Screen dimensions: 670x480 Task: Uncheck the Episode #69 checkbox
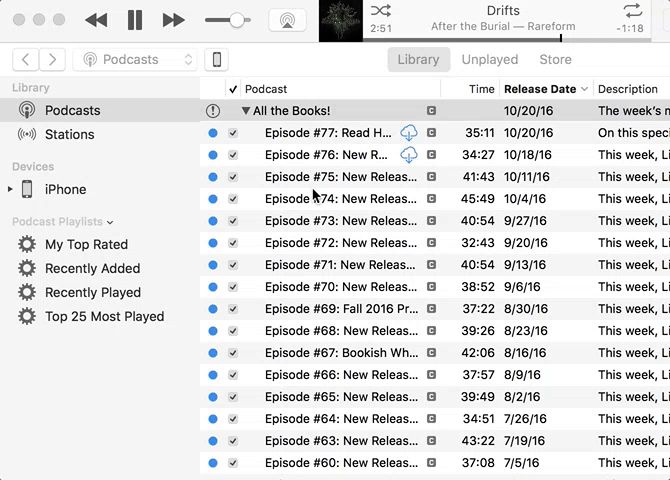[233, 309]
